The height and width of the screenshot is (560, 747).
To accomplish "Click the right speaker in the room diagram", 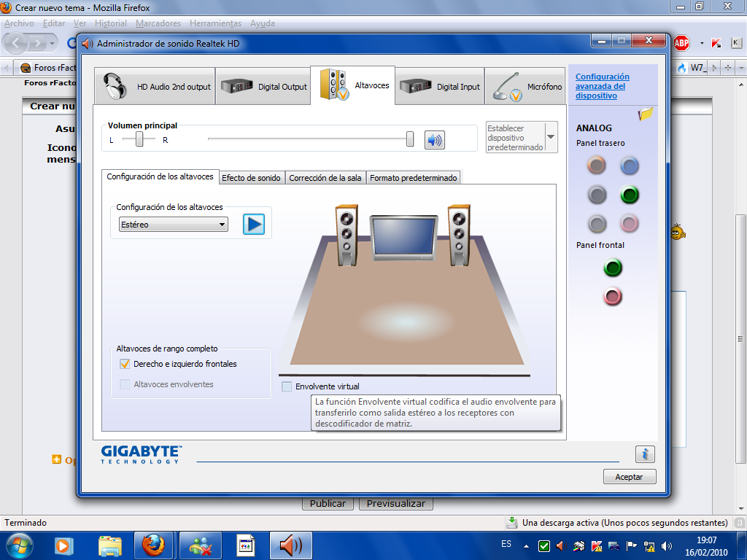I will [460, 235].
